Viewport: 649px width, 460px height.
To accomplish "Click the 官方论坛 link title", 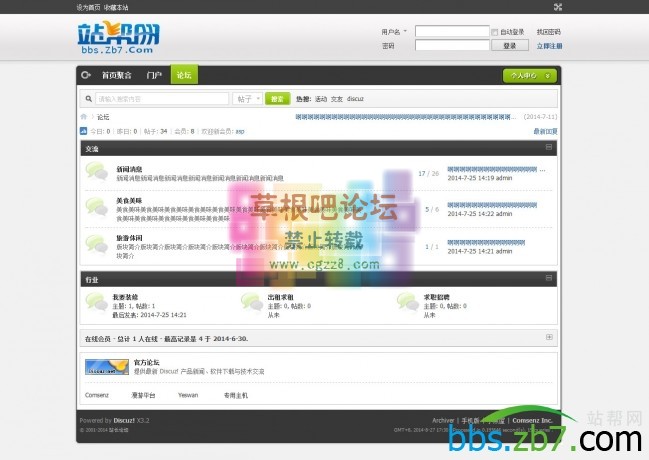I will (147, 362).
